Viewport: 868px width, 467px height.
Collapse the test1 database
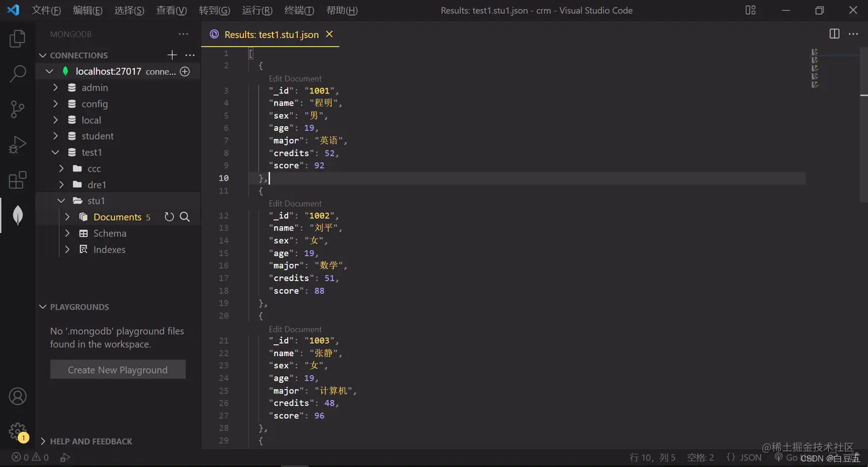coord(56,152)
